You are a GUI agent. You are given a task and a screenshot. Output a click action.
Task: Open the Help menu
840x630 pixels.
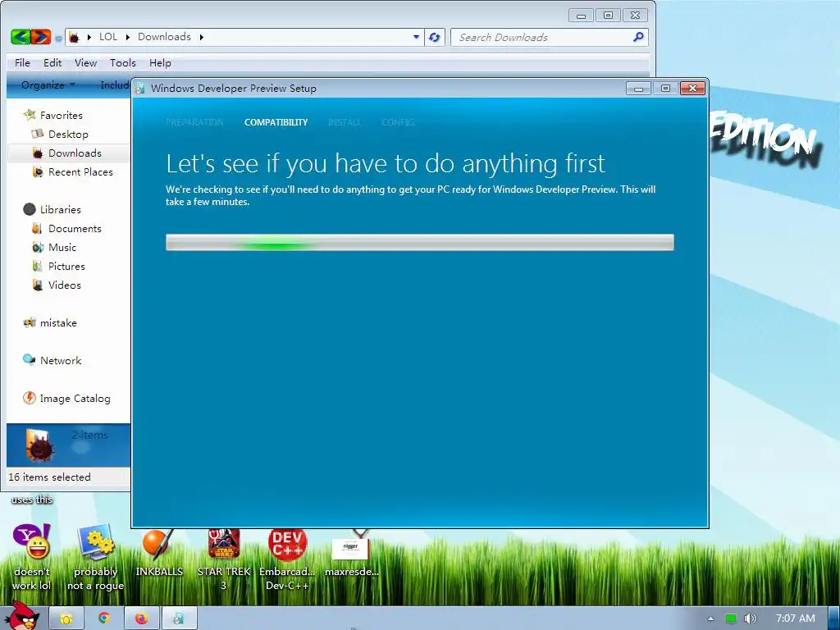pos(160,62)
